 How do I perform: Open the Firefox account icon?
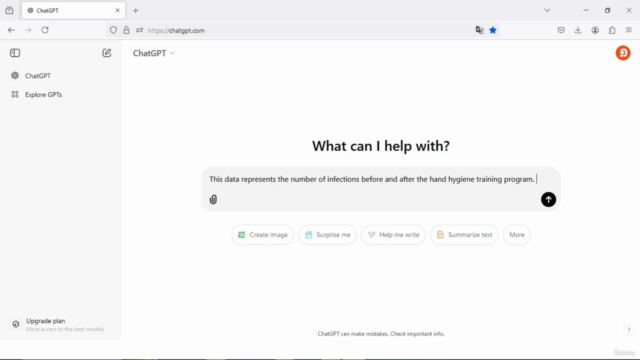point(595,30)
